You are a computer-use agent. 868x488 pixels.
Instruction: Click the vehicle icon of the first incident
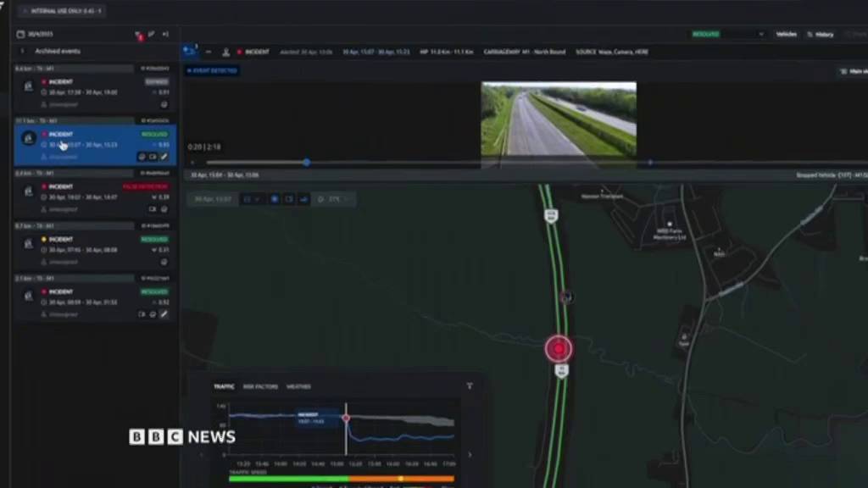[28, 86]
